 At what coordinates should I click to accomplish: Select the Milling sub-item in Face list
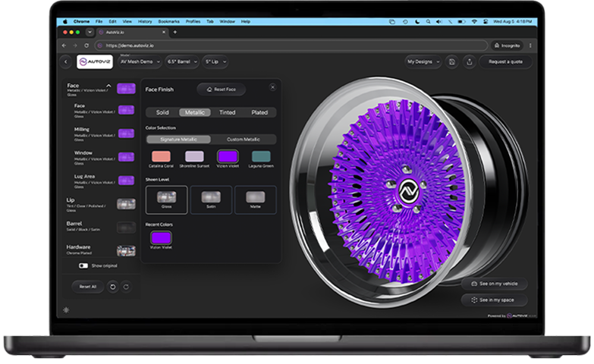104,134
